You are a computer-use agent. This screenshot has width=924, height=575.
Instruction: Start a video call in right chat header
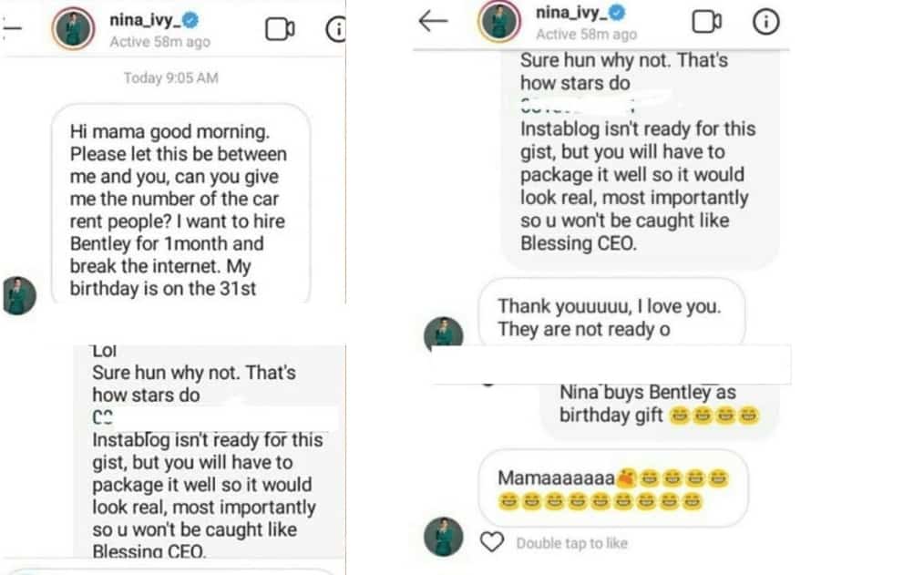(707, 21)
